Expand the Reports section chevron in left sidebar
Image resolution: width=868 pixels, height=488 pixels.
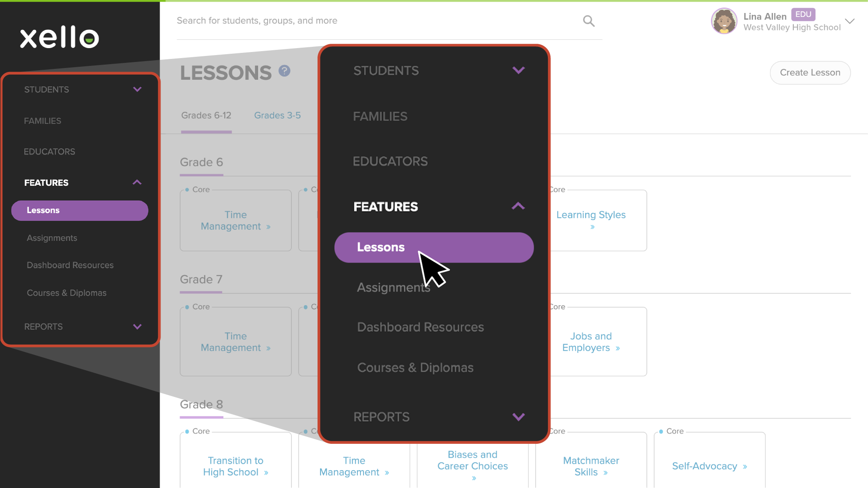(137, 327)
